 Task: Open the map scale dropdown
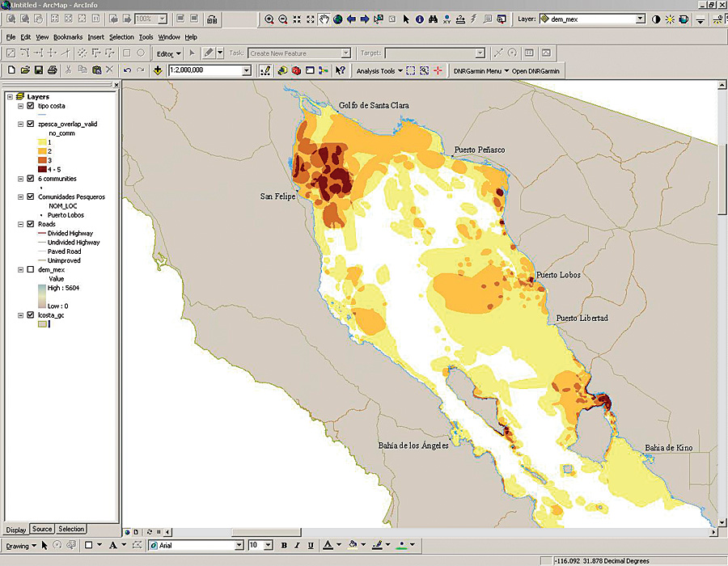click(x=247, y=70)
